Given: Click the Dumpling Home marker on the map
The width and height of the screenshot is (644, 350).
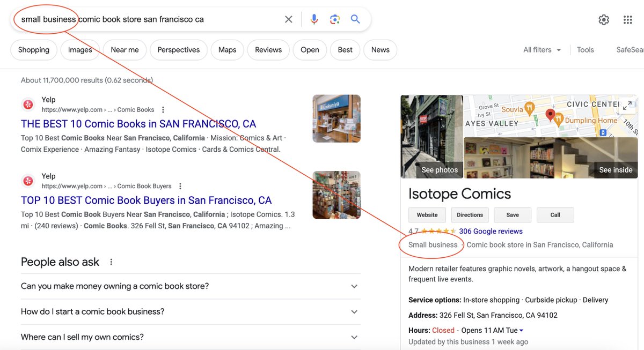Looking at the screenshot, I should [x=558, y=119].
